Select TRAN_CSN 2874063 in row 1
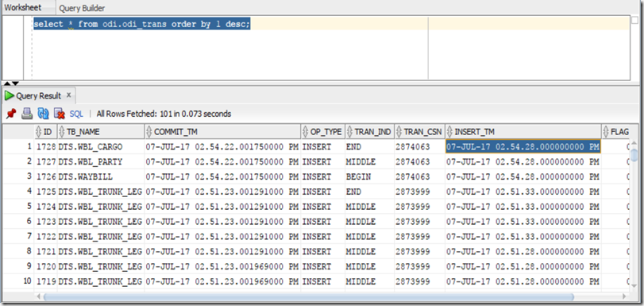 [x=419, y=147]
